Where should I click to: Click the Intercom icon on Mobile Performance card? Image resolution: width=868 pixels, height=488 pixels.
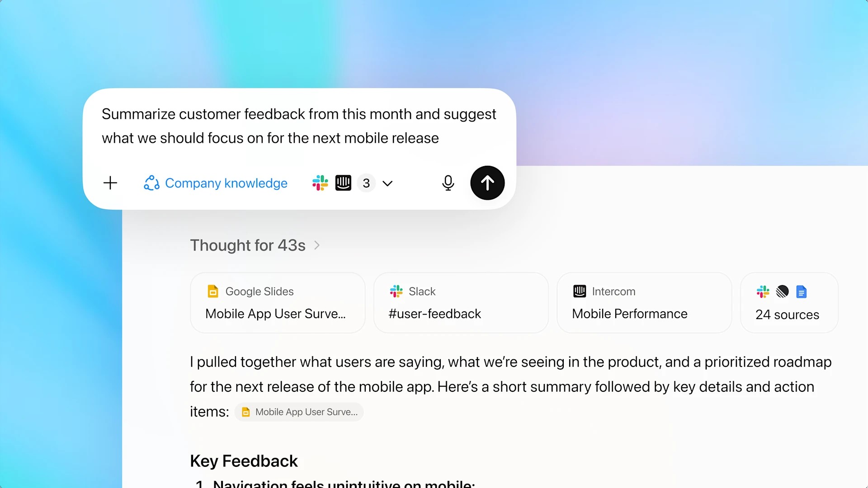[x=580, y=291]
